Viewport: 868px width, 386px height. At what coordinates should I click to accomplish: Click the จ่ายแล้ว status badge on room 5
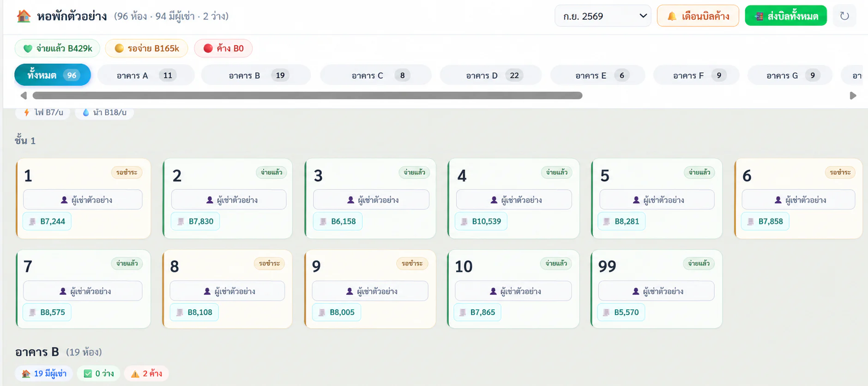click(x=699, y=173)
